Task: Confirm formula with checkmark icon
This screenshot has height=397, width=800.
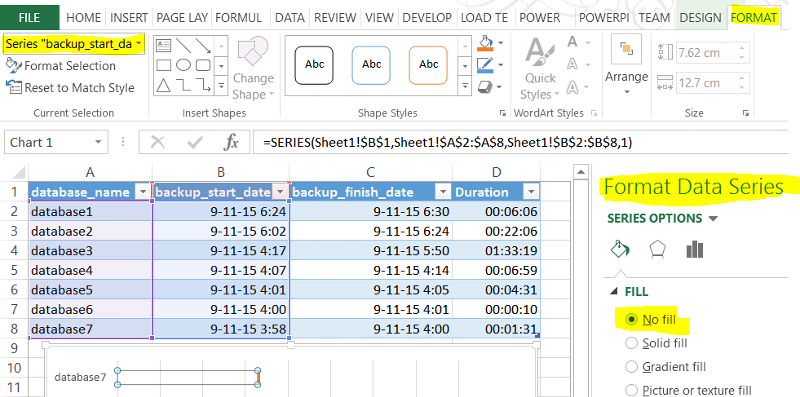Action: 194,142
